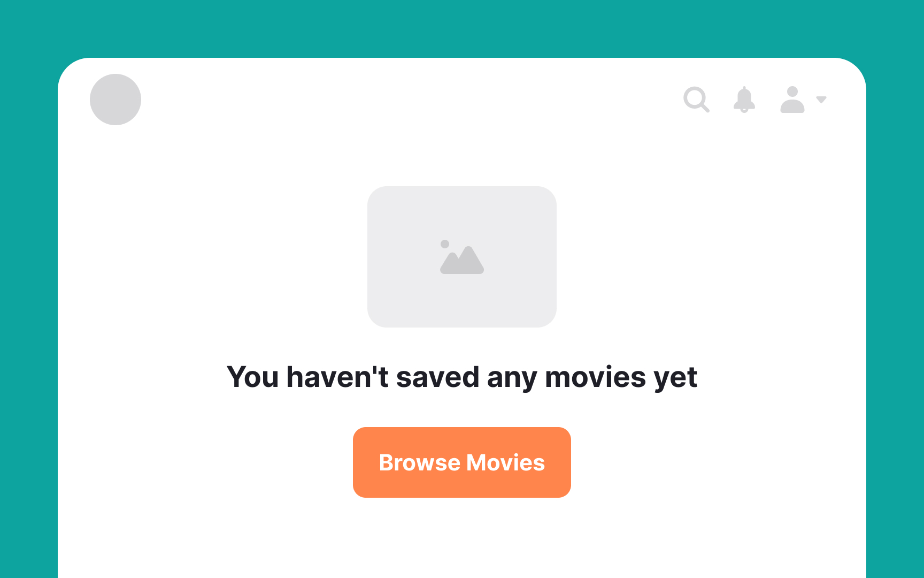The image size is (924, 578).
Task: Click the word "saved" in the empty-state message
Action: tap(437, 377)
